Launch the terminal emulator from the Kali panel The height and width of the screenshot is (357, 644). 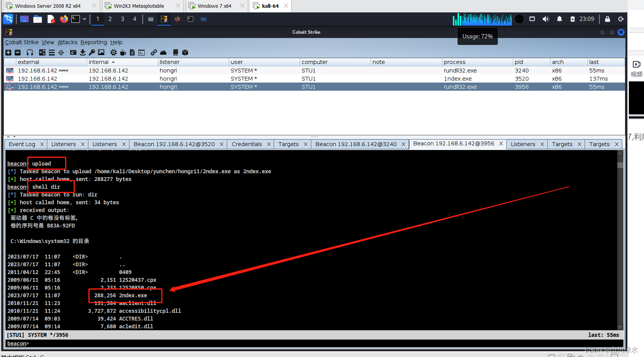pyautogui.click(x=76, y=19)
